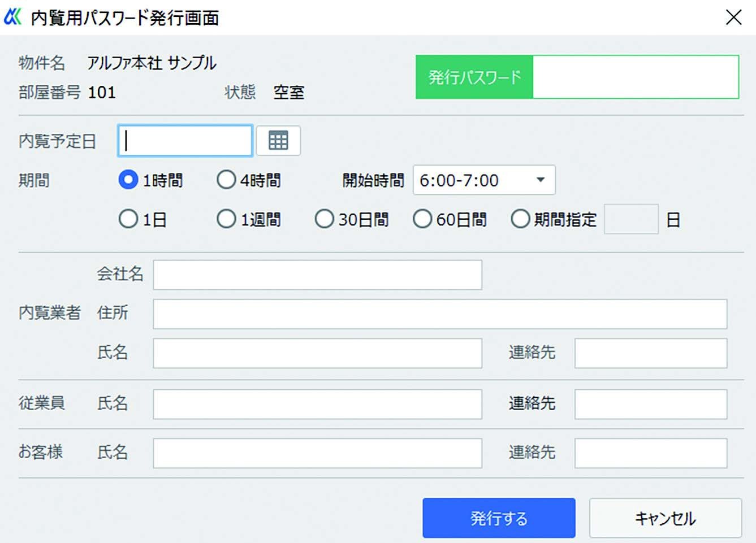The width and height of the screenshot is (756, 543).
Task: Click the 住所 address input field
Action: [439, 314]
